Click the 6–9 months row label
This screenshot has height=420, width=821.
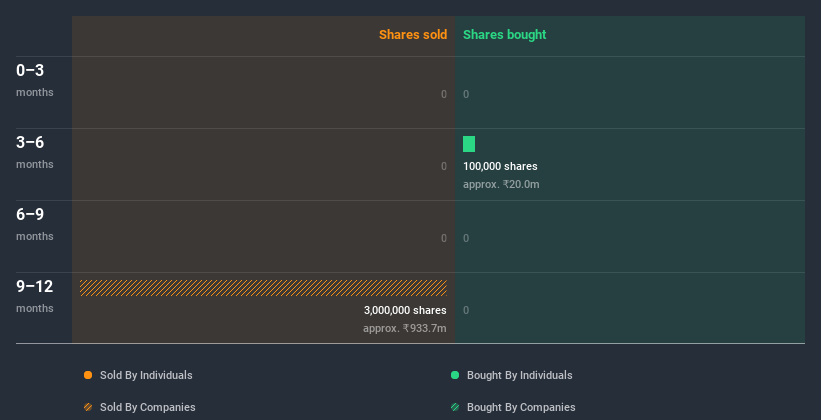(x=35, y=224)
